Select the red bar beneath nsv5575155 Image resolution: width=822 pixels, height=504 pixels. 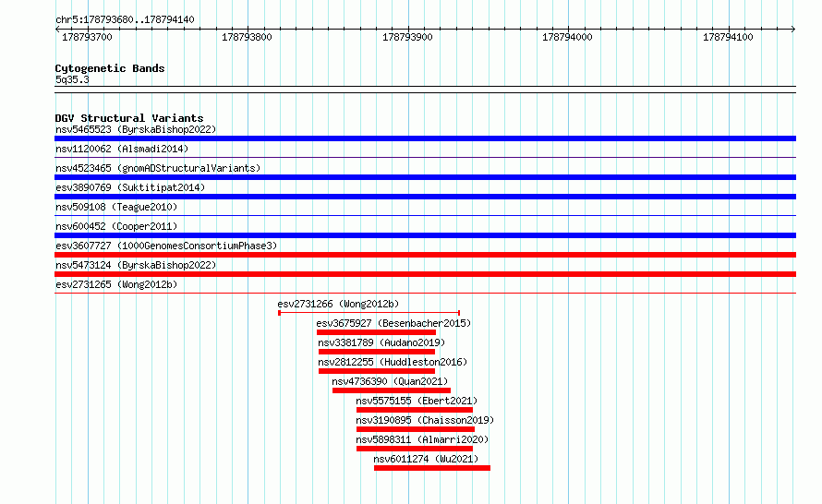coord(415,410)
